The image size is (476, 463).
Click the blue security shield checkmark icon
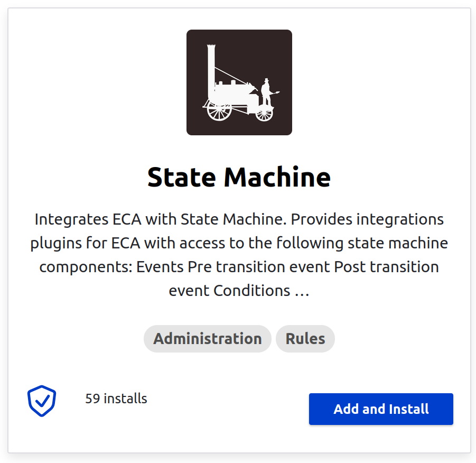point(42,401)
